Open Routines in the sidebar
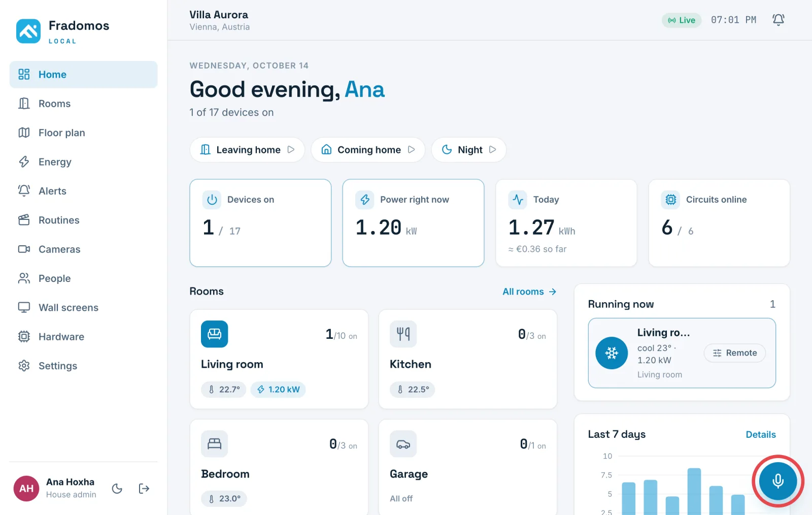 (84, 220)
